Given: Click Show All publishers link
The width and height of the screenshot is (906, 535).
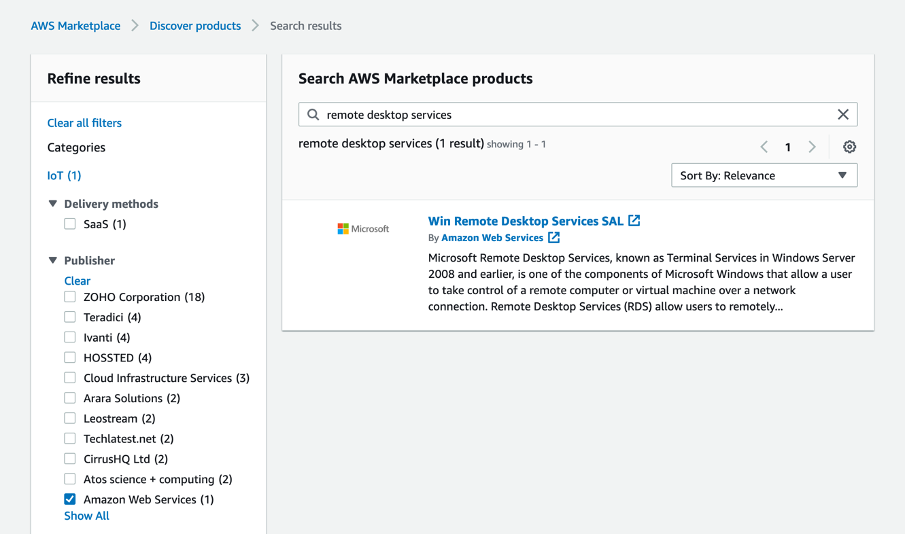Looking at the screenshot, I should [87, 516].
